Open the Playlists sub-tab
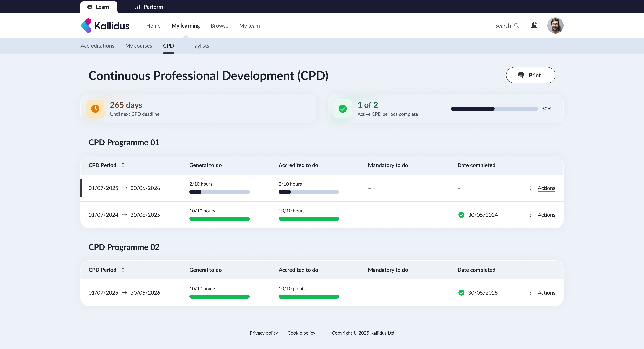Image resolution: width=644 pixels, height=349 pixels. point(200,46)
